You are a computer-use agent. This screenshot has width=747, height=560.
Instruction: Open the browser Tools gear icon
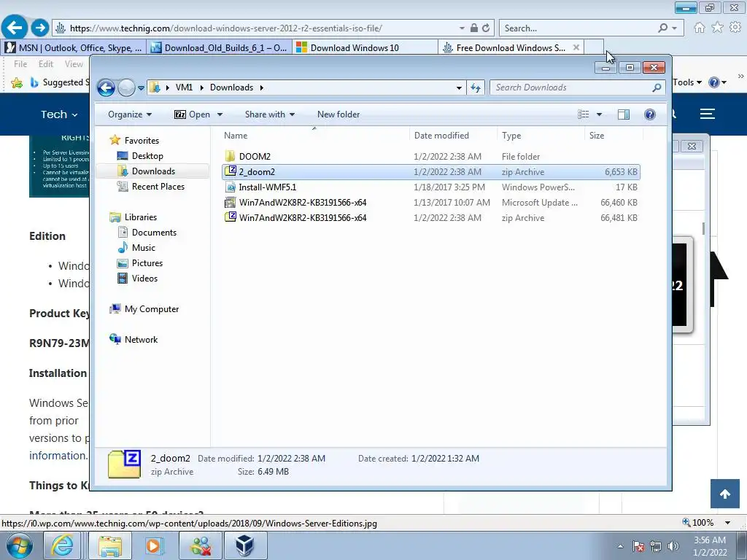coord(735,28)
